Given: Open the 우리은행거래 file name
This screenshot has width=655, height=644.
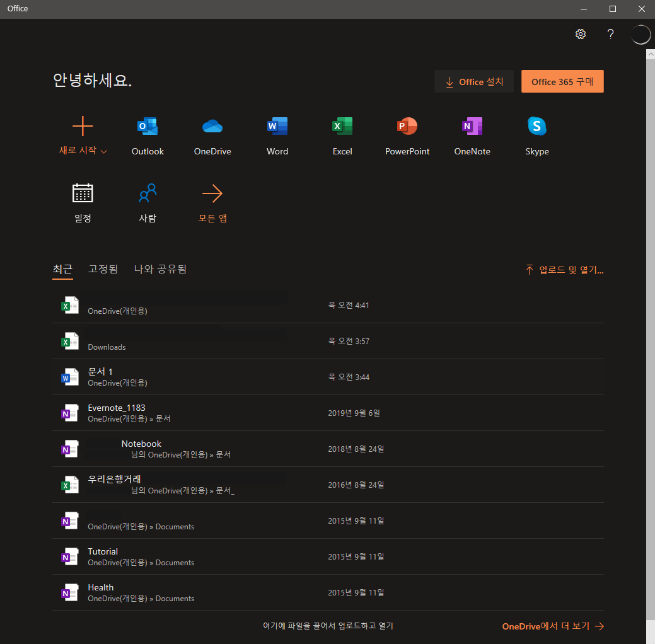Looking at the screenshot, I should [x=114, y=479].
